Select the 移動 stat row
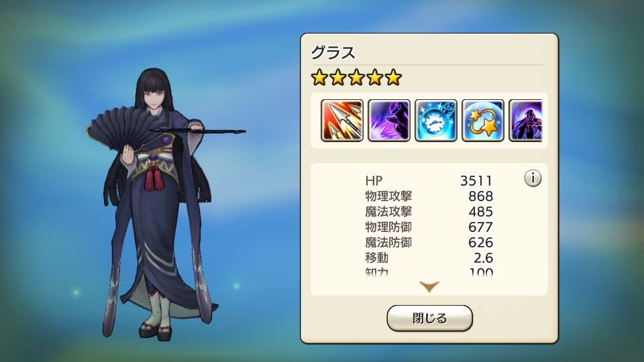 click(x=429, y=258)
